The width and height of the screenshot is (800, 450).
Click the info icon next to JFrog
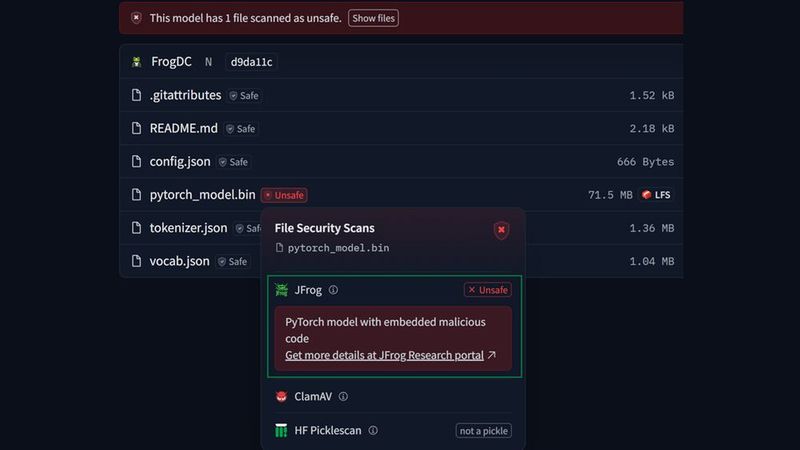point(333,290)
